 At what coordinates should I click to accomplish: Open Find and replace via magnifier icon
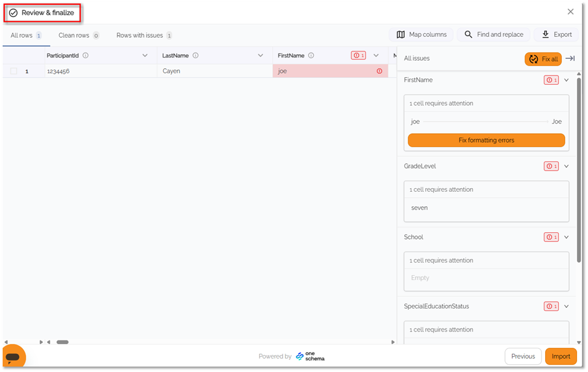469,34
